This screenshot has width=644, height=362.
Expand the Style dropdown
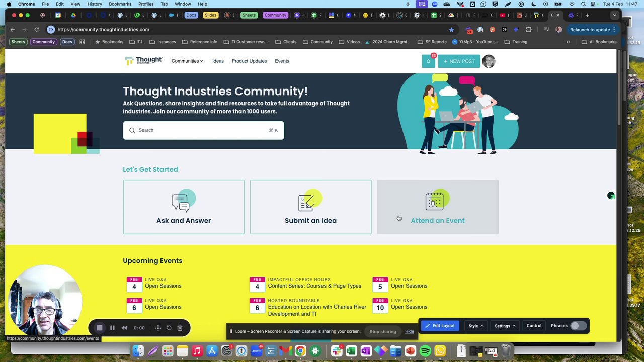(x=476, y=326)
